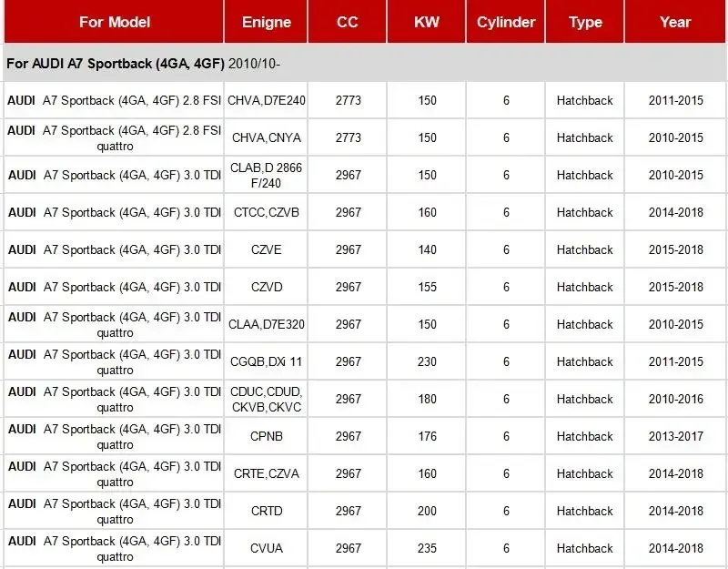Select engine cell 'CHVA,CNYA'
This screenshot has height=569, width=728.
click(x=266, y=138)
